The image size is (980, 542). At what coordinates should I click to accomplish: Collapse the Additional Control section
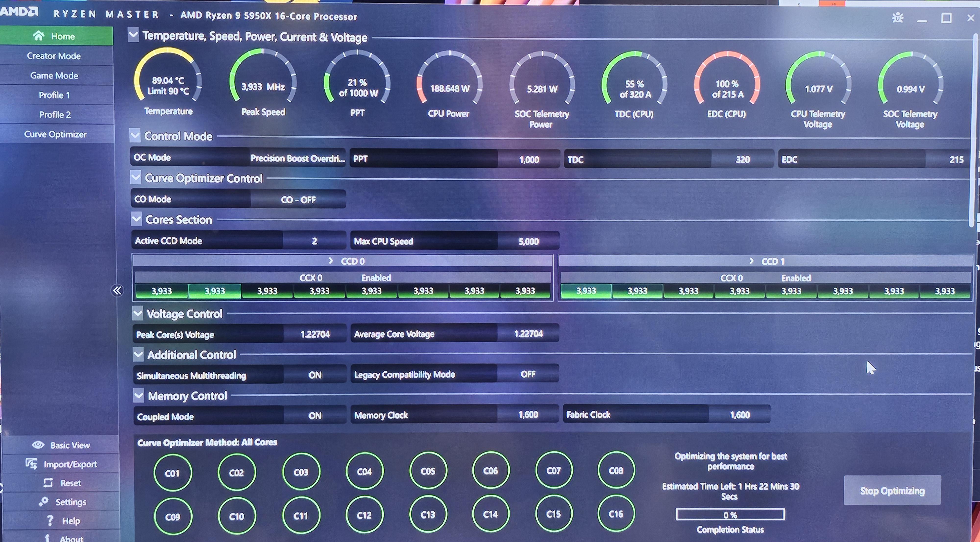138,354
